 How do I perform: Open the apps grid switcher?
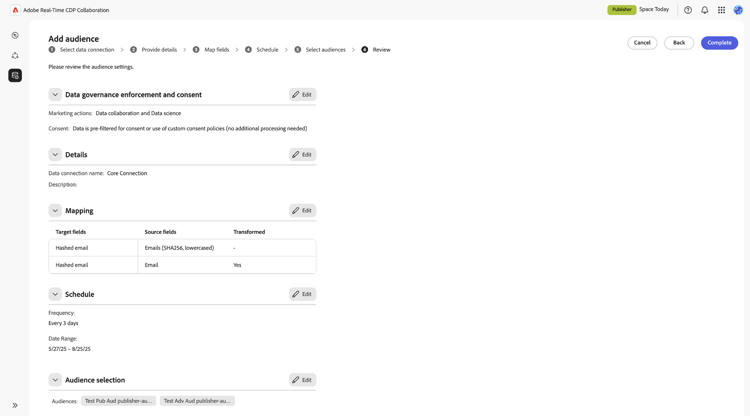[721, 10]
